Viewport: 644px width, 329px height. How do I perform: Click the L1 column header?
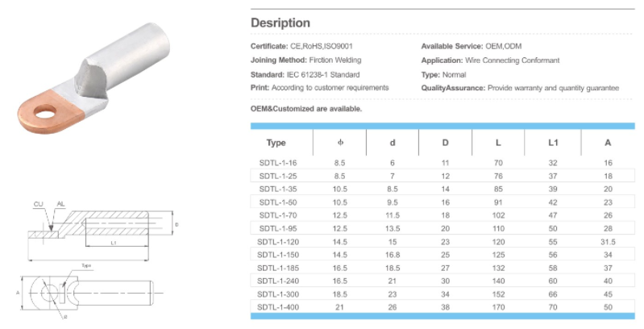tap(554, 143)
